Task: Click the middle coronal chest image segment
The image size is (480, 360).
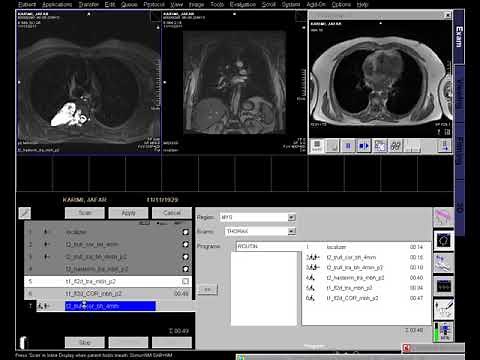Action: (x=234, y=82)
